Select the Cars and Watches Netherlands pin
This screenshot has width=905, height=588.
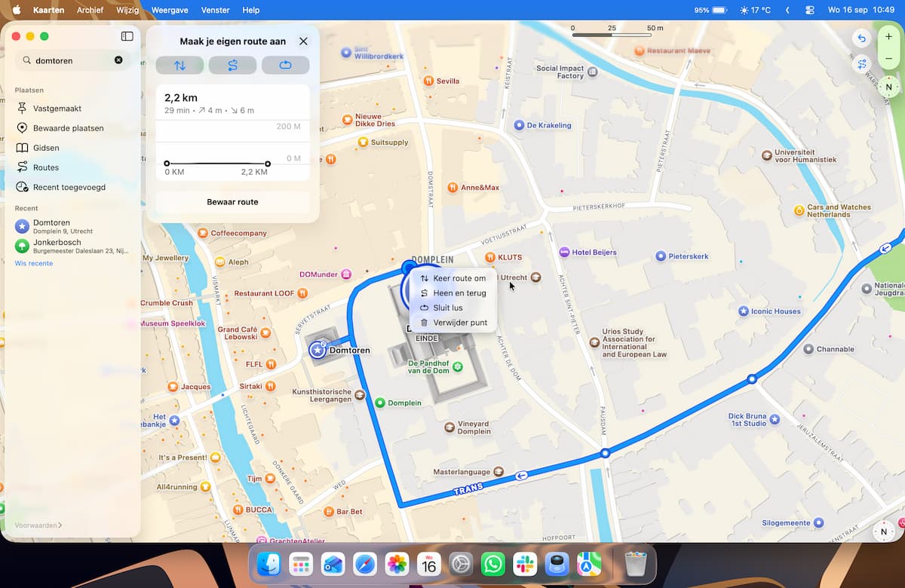pos(799,210)
